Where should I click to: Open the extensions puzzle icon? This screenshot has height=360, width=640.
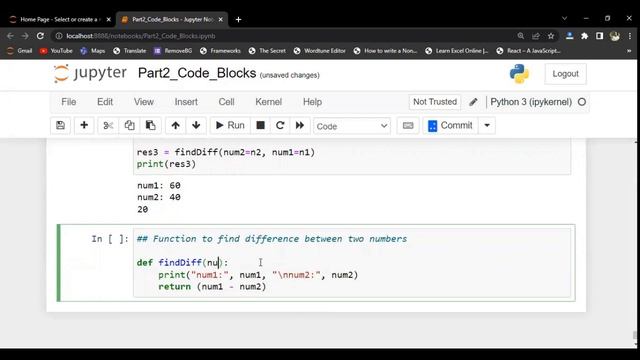(x=584, y=36)
